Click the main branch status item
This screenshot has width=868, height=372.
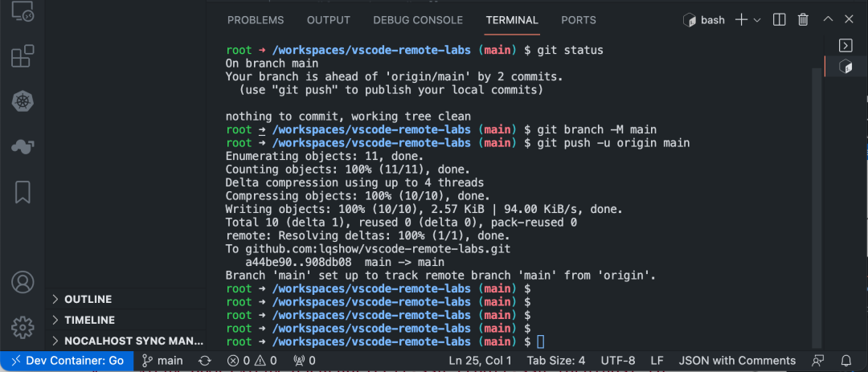[x=162, y=361]
